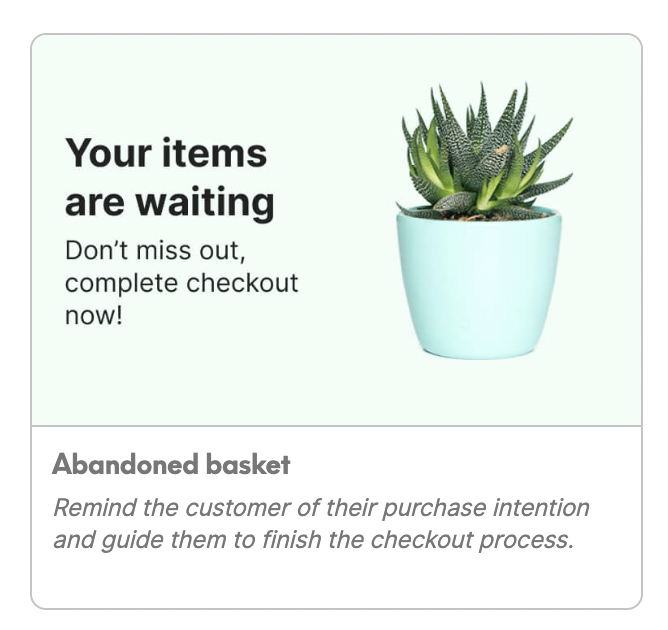668x630 pixels.
Task: Click the word "are" in the headline
Action: tap(96, 203)
